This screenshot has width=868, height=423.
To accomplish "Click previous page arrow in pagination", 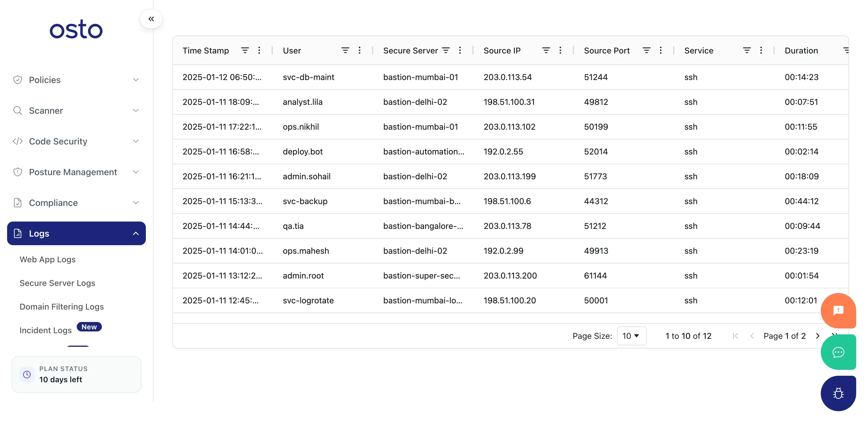I will click(752, 336).
